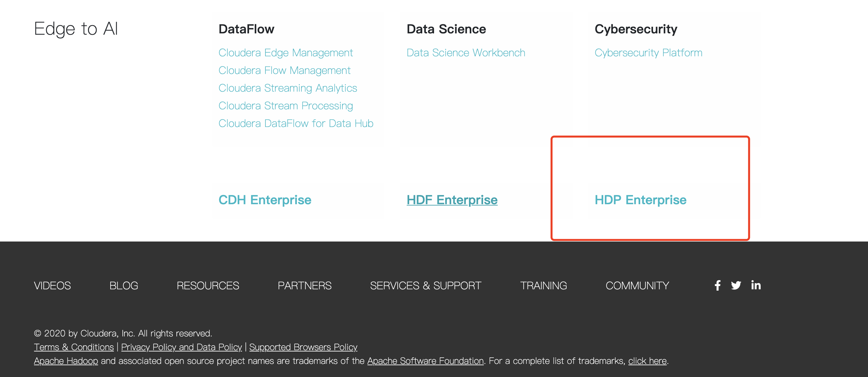The image size is (868, 377).
Task: Open the BLOG footer menu item
Action: [124, 286]
